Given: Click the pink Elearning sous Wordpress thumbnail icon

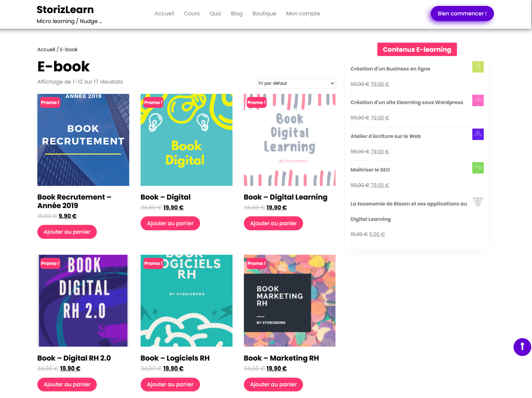Looking at the screenshot, I should coord(478,100).
